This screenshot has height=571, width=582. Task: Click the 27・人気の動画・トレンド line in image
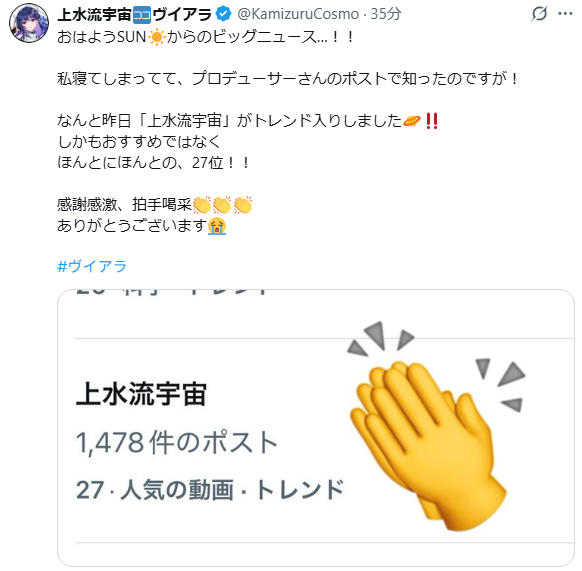pos(210,489)
